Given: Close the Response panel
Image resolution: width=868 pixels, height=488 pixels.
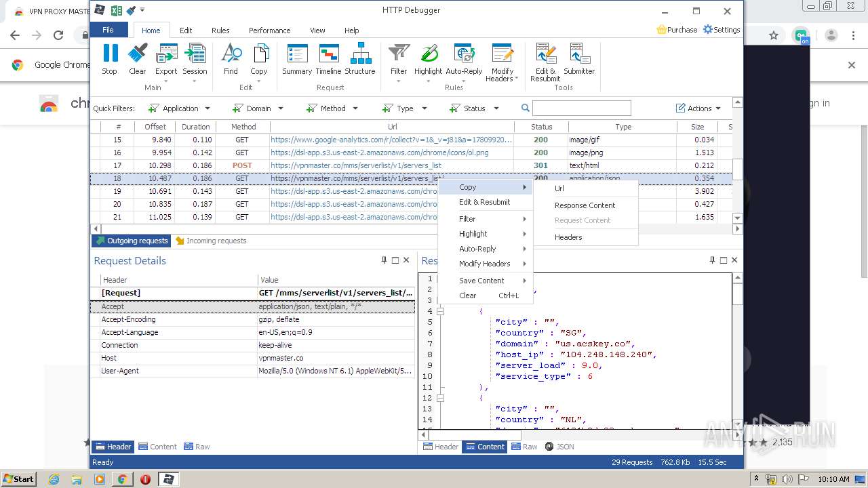Looking at the screenshot, I should (734, 260).
